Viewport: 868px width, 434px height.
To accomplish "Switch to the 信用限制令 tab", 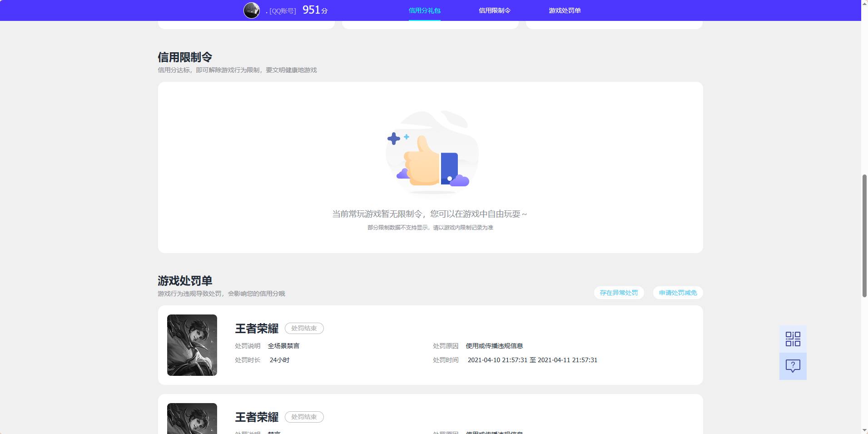I will coord(494,10).
